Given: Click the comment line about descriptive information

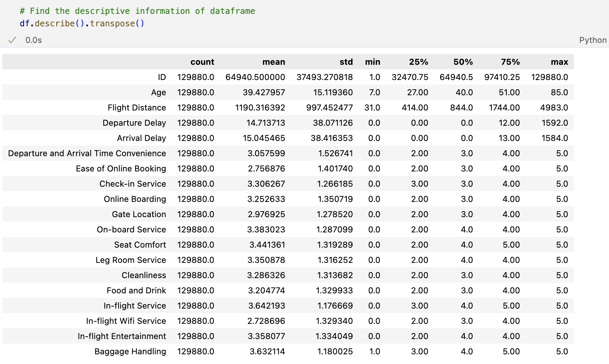Looking at the screenshot, I should 137,11.
